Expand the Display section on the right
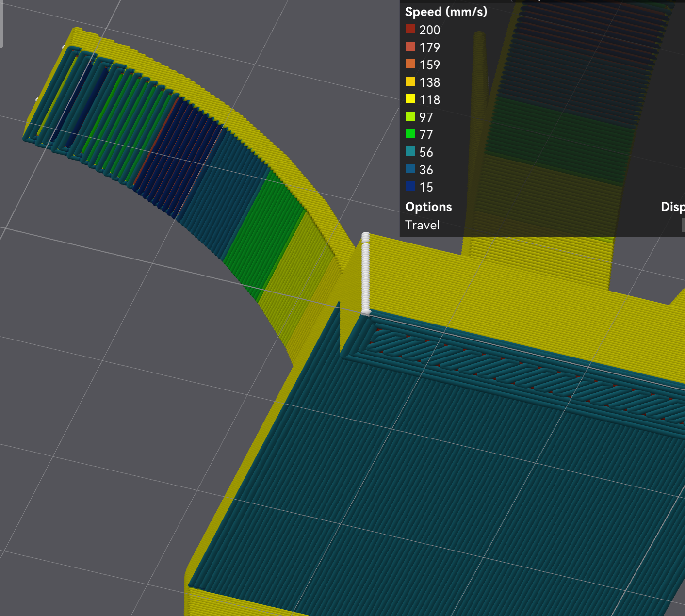This screenshot has height=616, width=685. 673,207
